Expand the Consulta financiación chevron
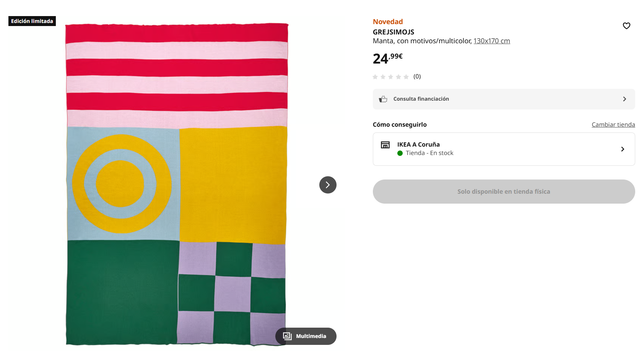 [x=624, y=99]
